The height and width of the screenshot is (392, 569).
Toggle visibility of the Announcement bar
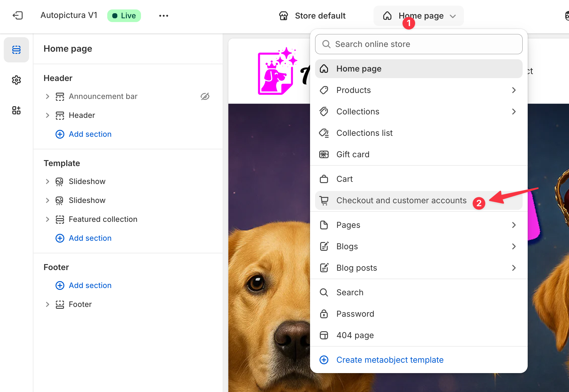205,96
